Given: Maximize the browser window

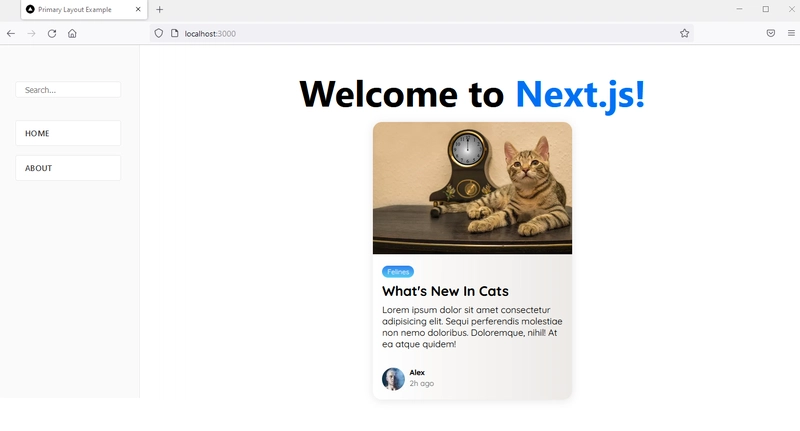Looking at the screenshot, I should click(x=766, y=9).
